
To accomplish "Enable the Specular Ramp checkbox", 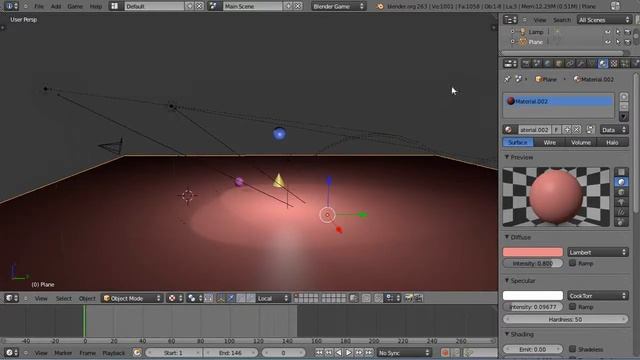I will pyautogui.click(x=572, y=306).
